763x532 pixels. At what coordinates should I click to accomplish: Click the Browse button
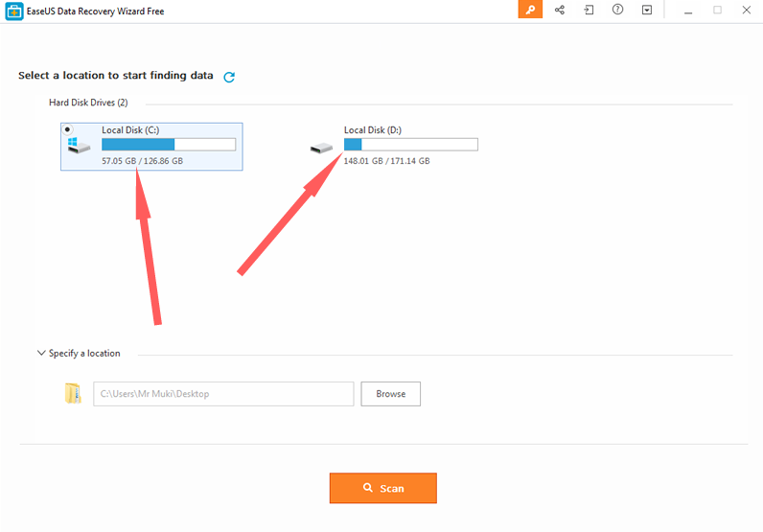point(391,394)
